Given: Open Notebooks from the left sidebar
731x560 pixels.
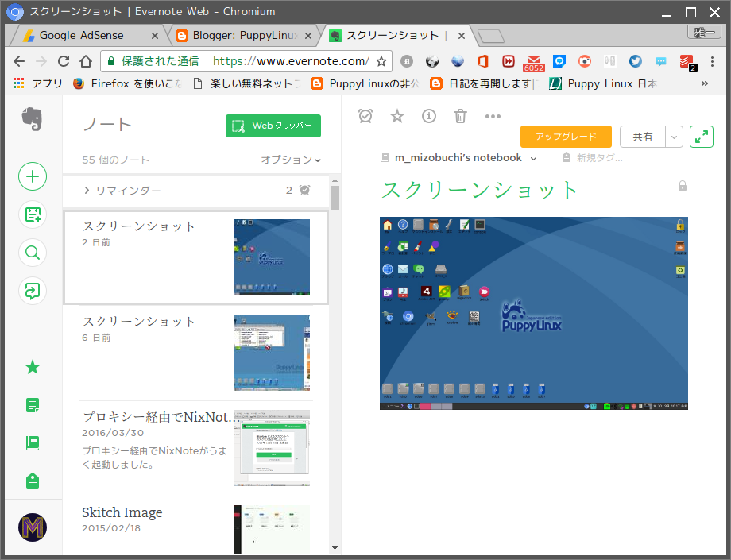Looking at the screenshot, I should (33, 443).
